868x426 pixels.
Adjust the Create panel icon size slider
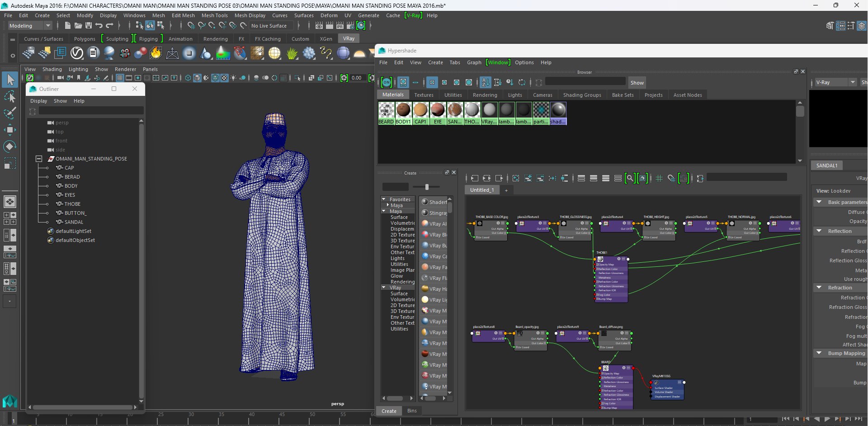(x=427, y=187)
